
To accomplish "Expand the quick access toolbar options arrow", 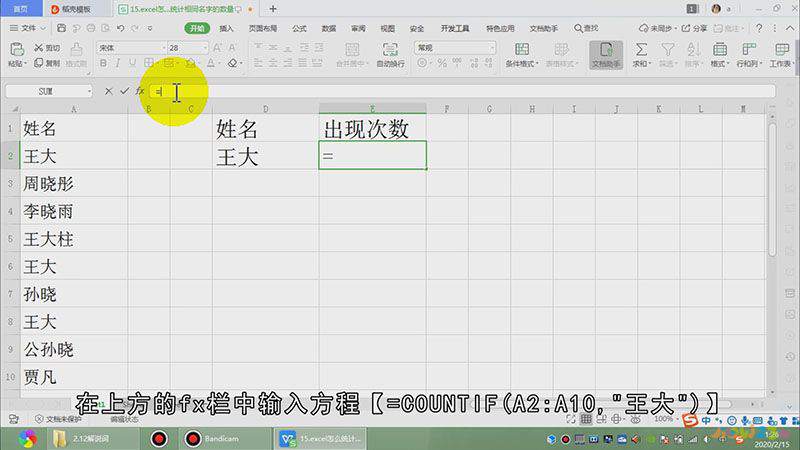I will (150, 29).
